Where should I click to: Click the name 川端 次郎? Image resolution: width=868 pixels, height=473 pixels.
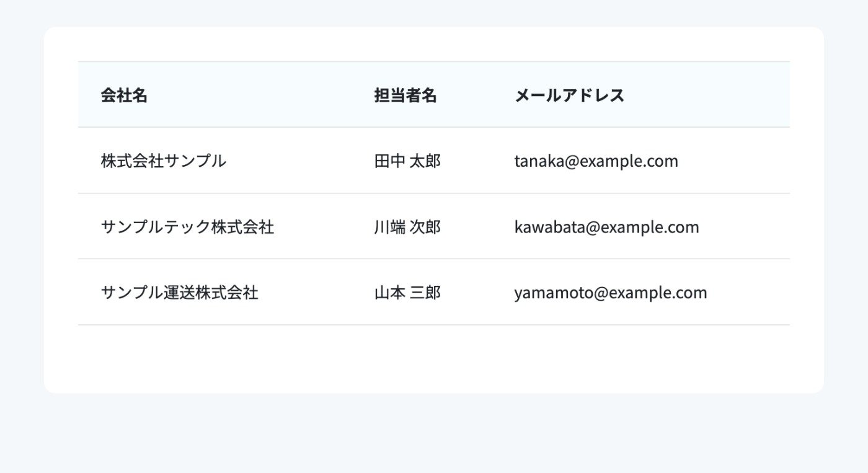407,227
